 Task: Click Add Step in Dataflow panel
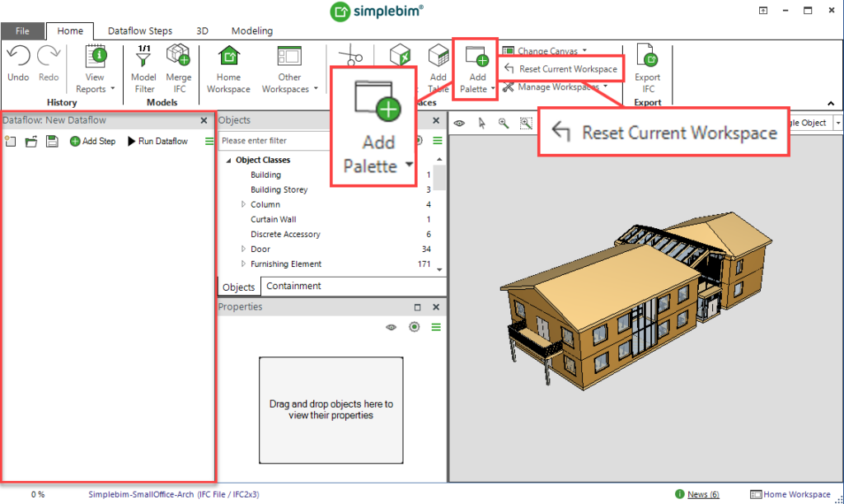pos(92,141)
